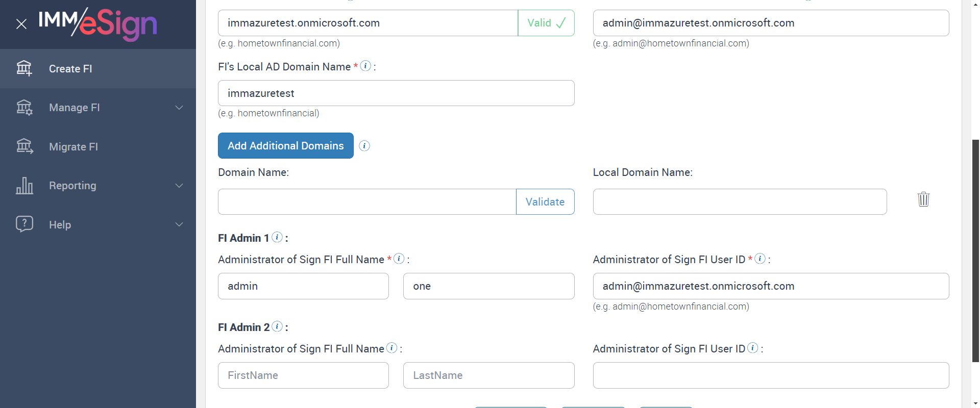This screenshot has width=980, height=408.
Task: Close sidebar with the X icon
Action: 21,24
